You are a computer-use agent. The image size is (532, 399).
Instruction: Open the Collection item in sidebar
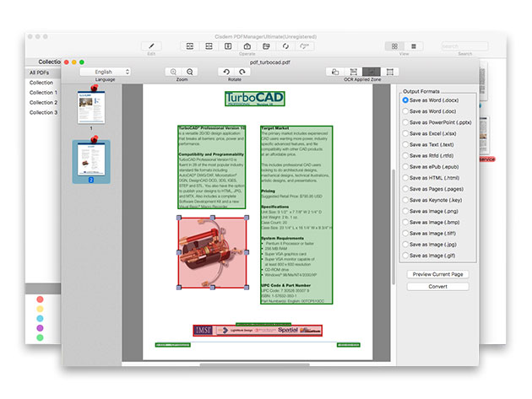(x=41, y=83)
